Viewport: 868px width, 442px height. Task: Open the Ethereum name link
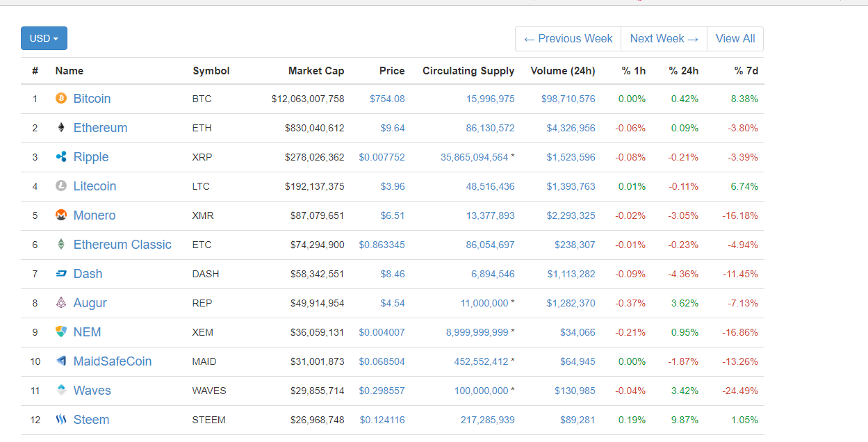pyautogui.click(x=101, y=128)
